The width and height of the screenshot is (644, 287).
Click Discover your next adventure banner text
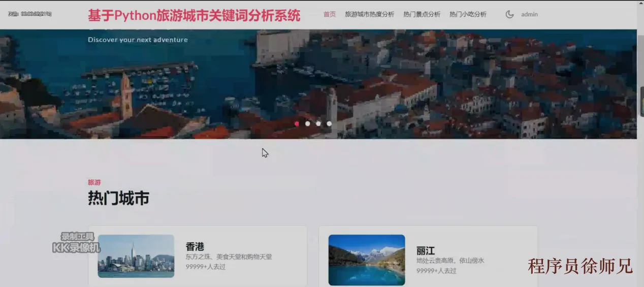138,40
